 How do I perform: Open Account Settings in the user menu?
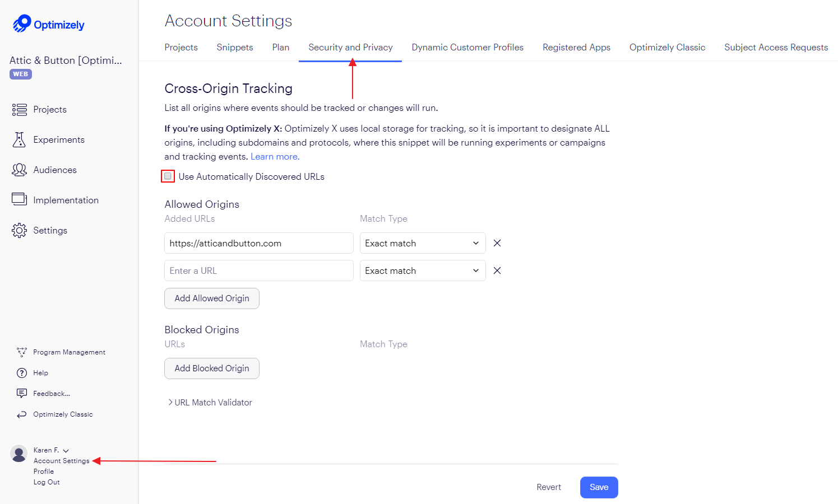click(62, 461)
